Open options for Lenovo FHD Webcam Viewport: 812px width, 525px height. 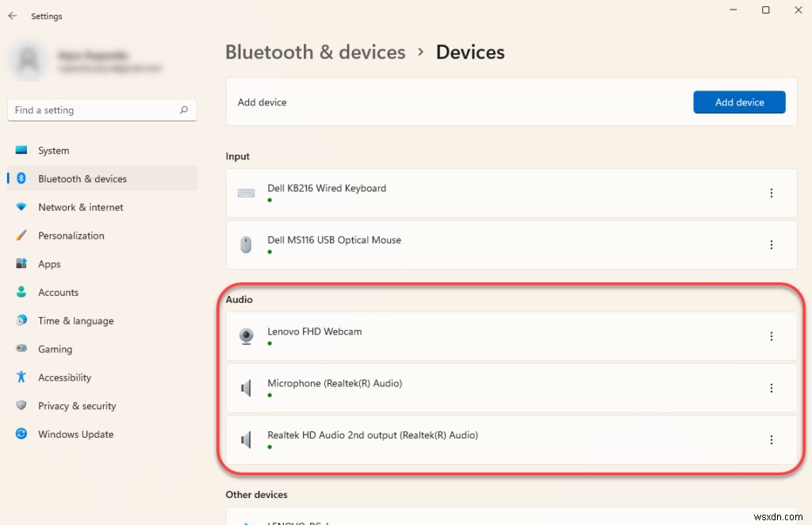point(772,336)
